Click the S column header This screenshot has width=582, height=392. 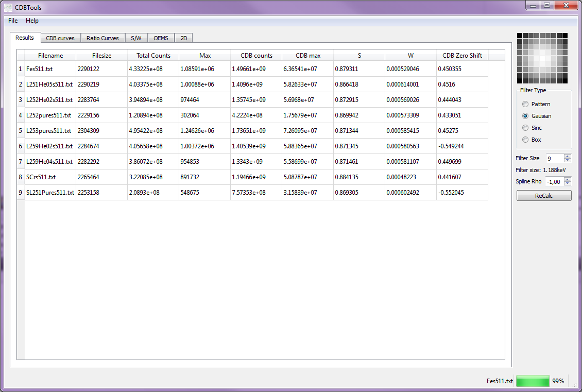coord(360,55)
